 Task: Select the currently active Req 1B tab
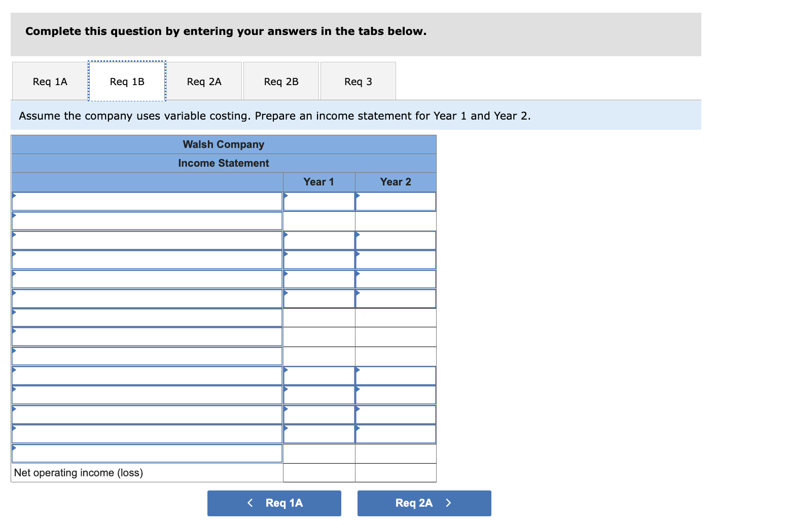pyautogui.click(x=127, y=81)
